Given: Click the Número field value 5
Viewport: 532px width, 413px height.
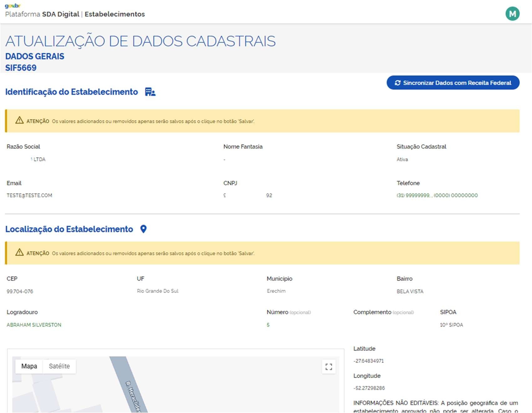Looking at the screenshot, I should [x=268, y=325].
